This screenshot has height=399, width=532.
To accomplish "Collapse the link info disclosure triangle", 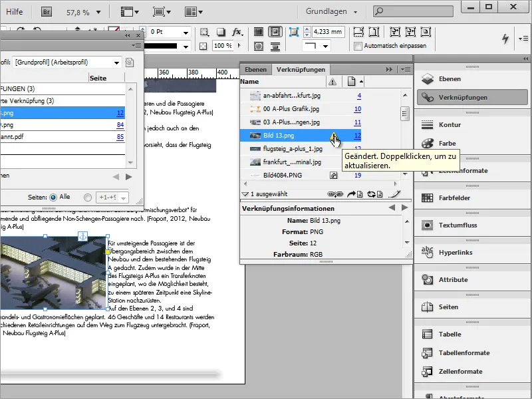I will tap(245, 194).
